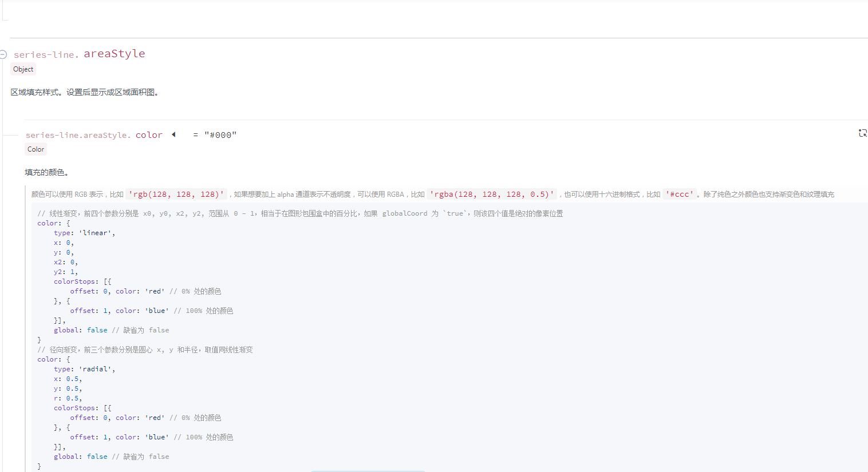The height and width of the screenshot is (472, 868).
Task: Click the Object type tag
Action: (x=23, y=69)
